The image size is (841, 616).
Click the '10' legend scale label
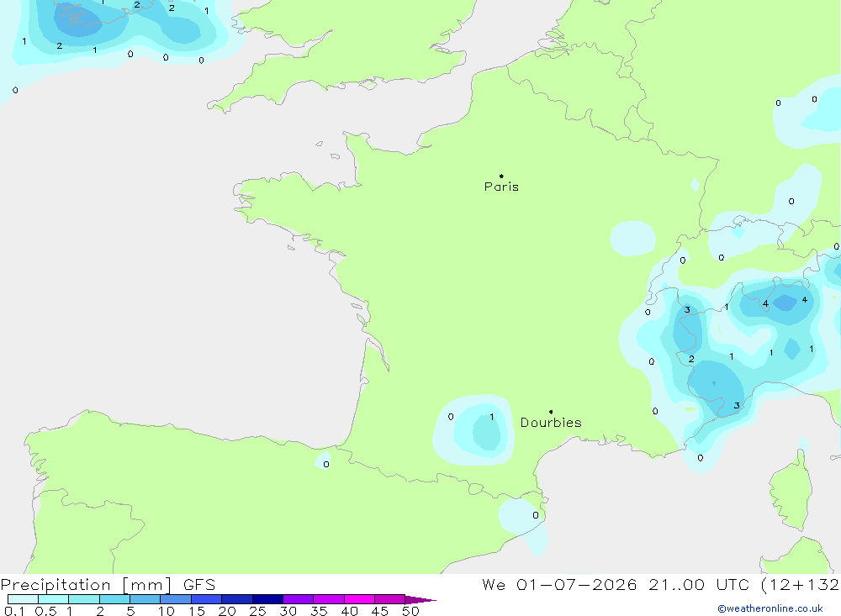[x=166, y=611]
